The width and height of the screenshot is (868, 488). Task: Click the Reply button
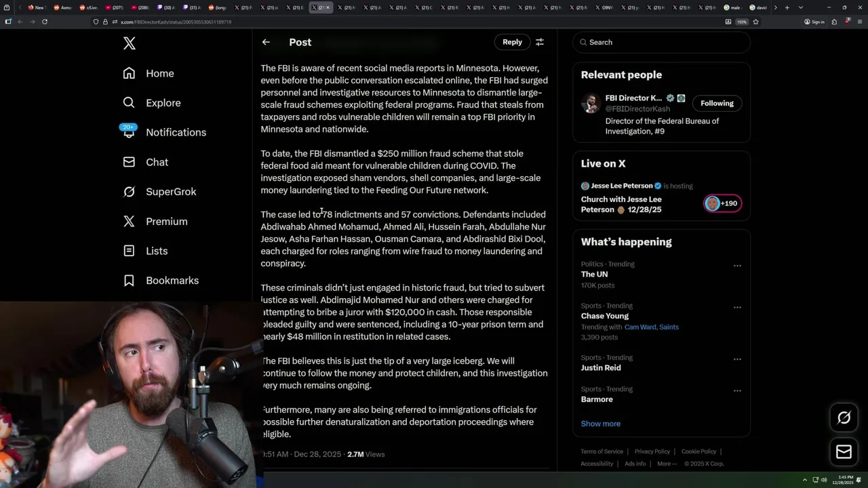(512, 42)
